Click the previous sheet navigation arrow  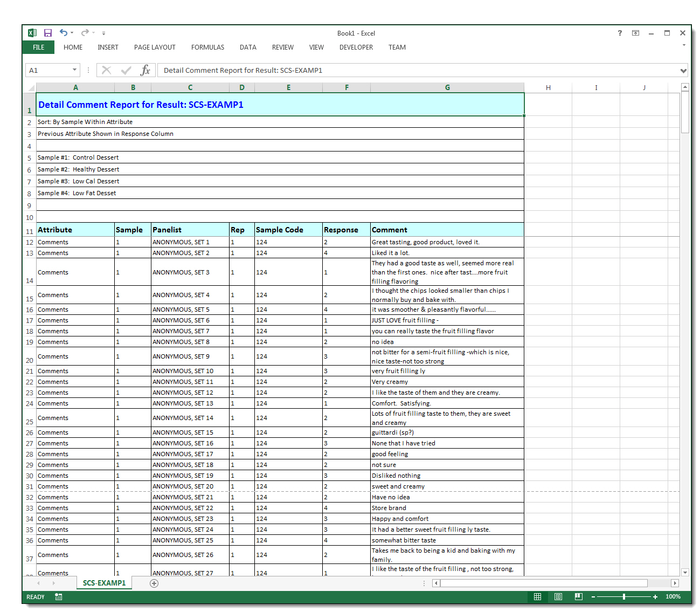[x=38, y=583]
